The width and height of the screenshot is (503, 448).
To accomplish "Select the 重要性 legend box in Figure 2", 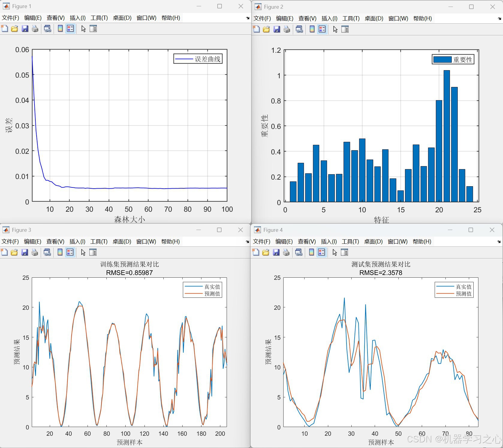I will (x=453, y=59).
